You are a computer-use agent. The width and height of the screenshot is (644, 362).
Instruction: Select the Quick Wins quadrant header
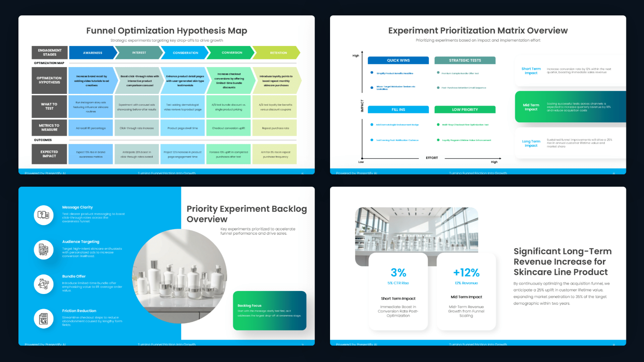398,60
